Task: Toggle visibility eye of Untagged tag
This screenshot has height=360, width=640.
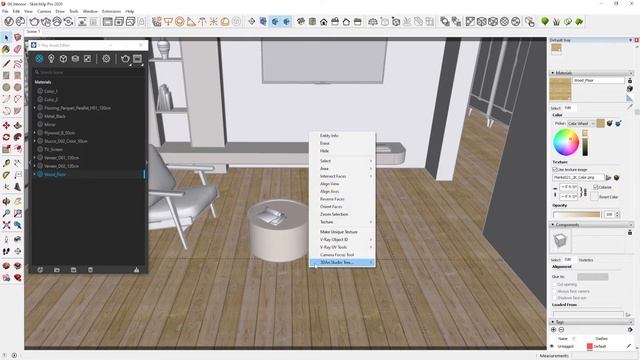Action: tap(552, 346)
